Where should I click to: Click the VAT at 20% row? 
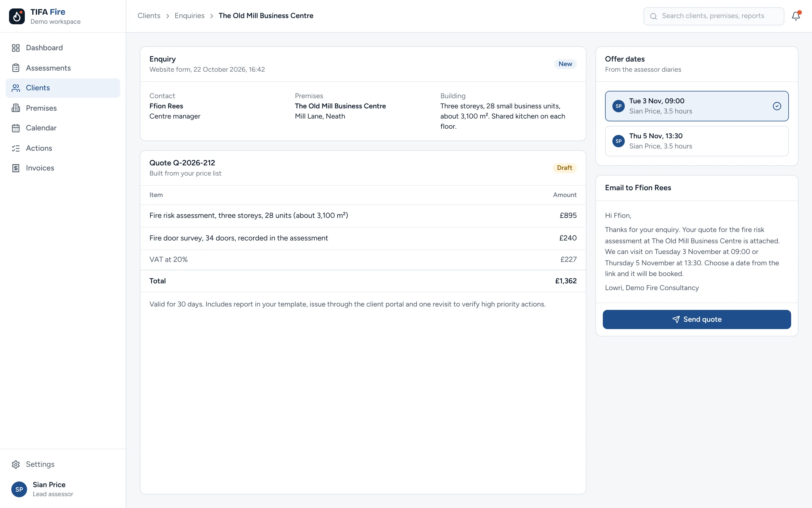click(x=363, y=260)
